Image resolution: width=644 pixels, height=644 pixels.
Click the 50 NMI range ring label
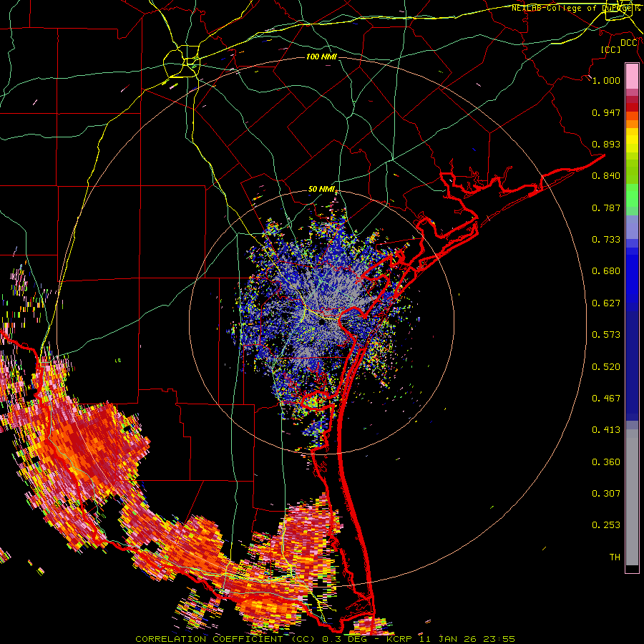click(321, 190)
